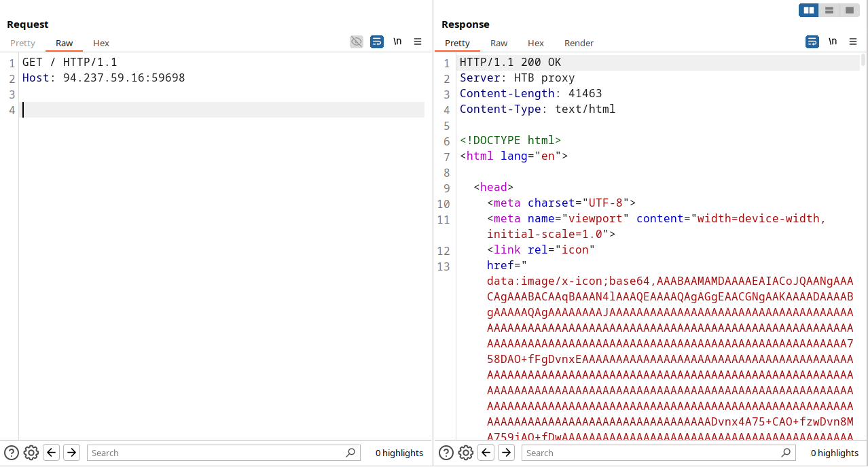The image size is (868, 467).
Task: Click the magnifier icon in Request search
Action: click(350, 453)
